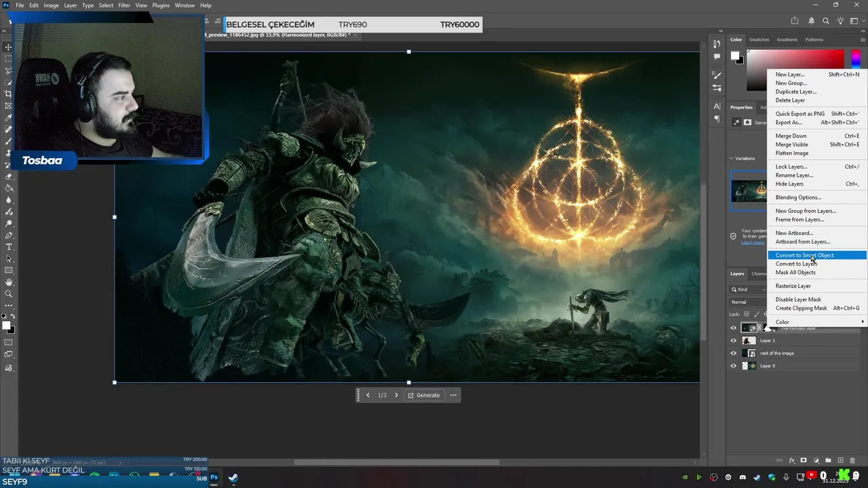Viewport: 868px width, 488px height.
Task: Select the Move tool
Action: [x=9, y=47]
